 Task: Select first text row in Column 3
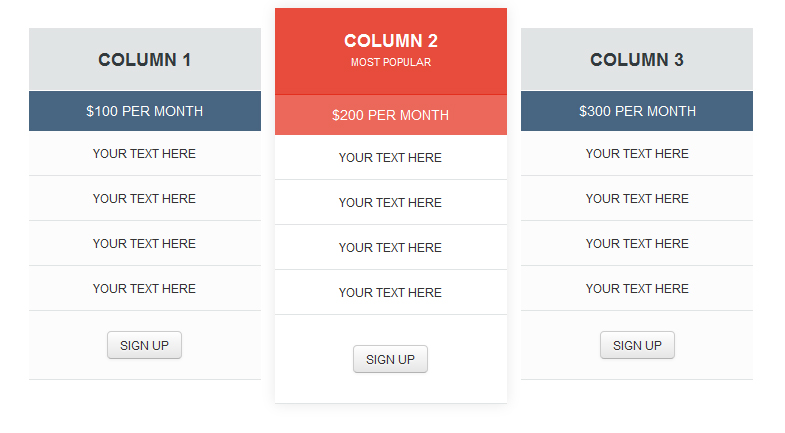pos(637,154)
